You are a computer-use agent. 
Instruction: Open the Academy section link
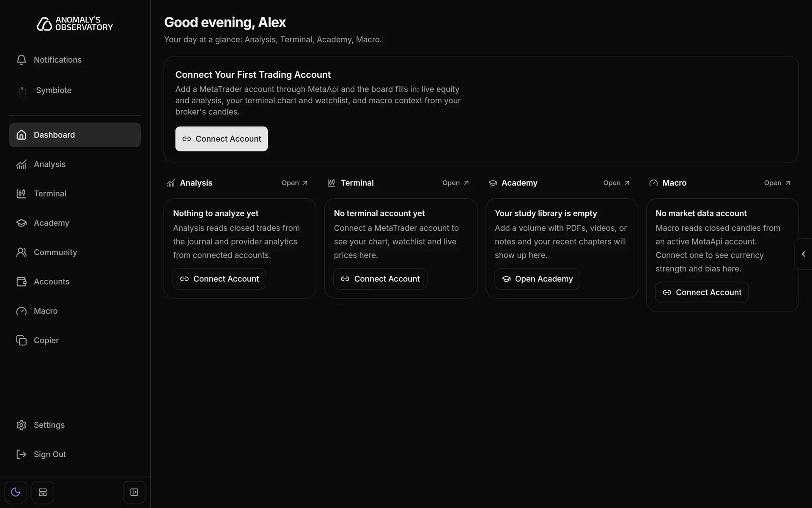pyautogui.click(x=616, y=183)
